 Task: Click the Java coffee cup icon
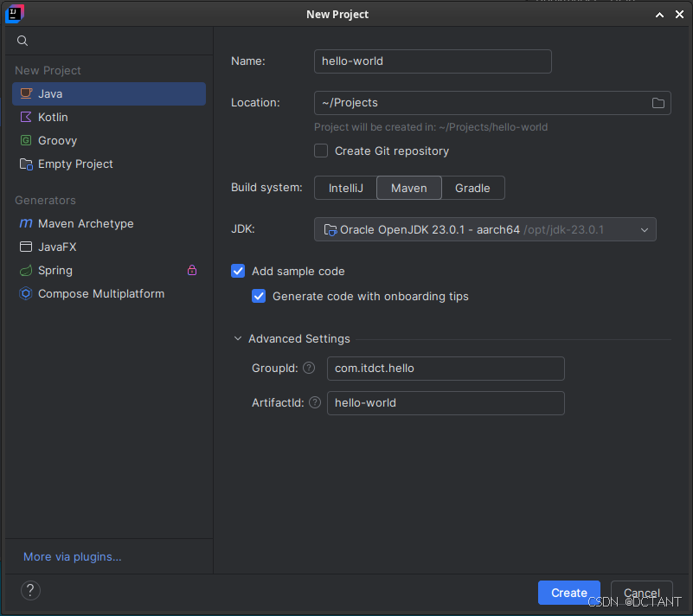pos(26,93)
